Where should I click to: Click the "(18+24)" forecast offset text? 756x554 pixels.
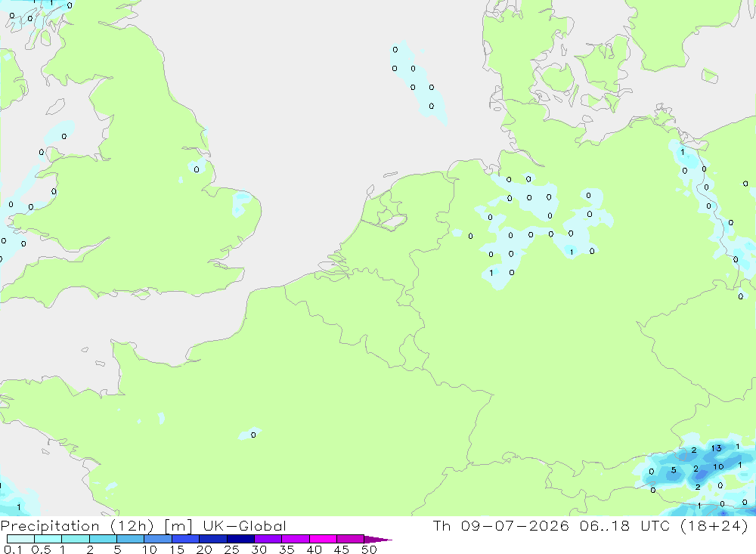714,526
